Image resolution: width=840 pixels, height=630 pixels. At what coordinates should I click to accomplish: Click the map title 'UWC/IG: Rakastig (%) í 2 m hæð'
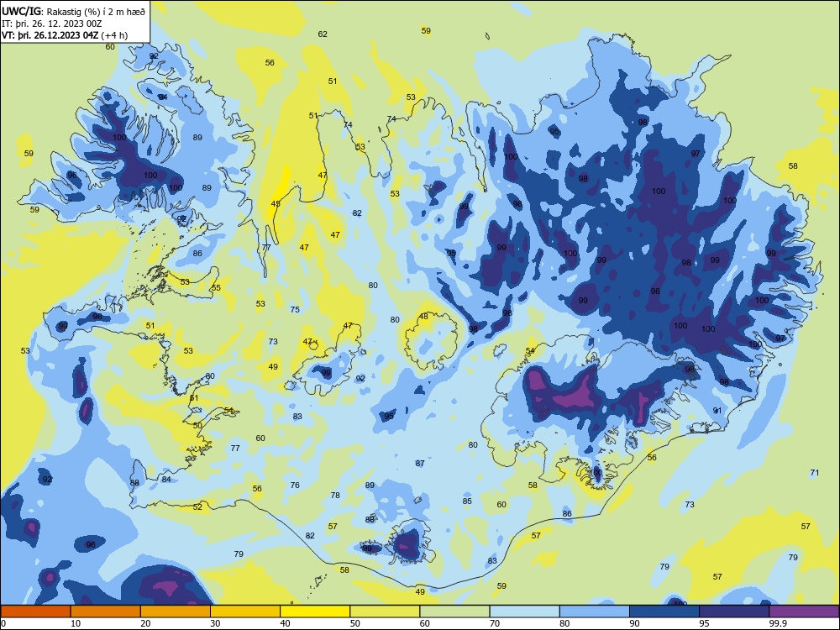tap(73, 10)
